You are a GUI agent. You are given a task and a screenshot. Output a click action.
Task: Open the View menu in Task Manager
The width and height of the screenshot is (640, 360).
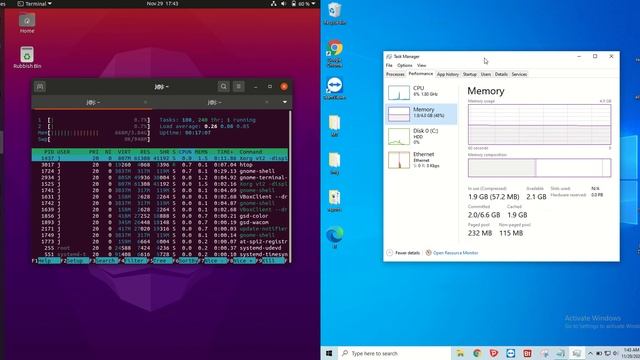click(x=422, y=65)
